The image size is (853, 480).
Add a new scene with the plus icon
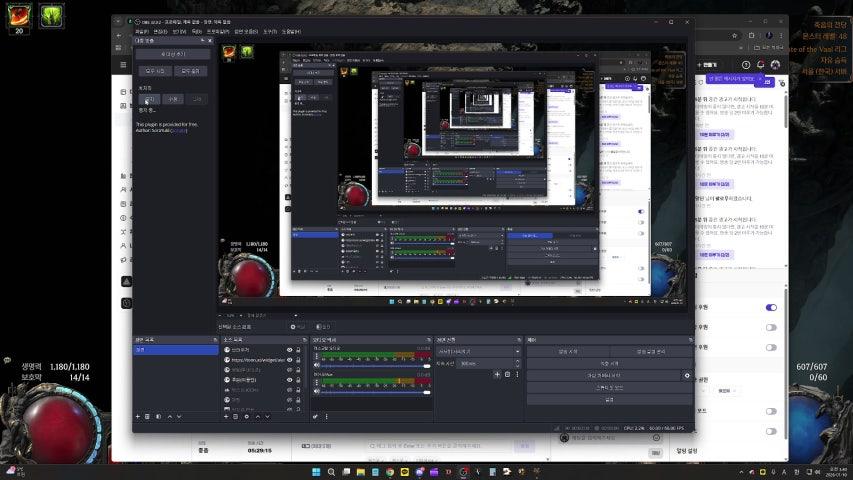click(x=138, y=416)
